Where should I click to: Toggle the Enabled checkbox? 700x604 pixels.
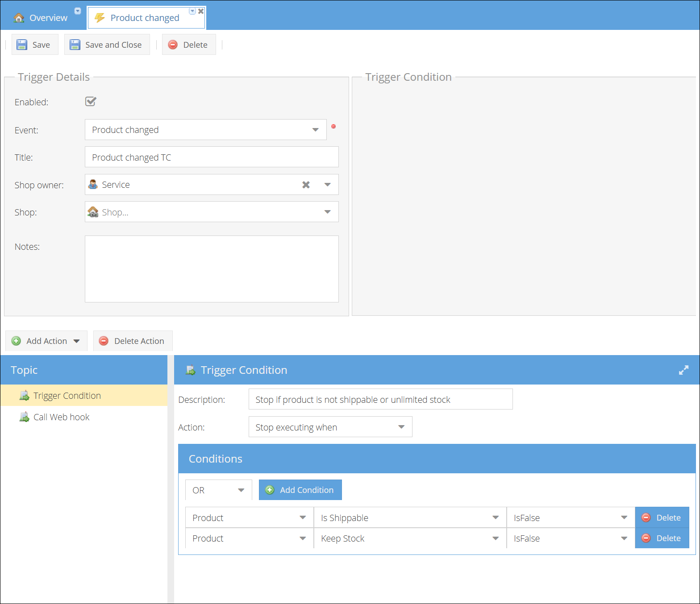(x=91, y=102)
